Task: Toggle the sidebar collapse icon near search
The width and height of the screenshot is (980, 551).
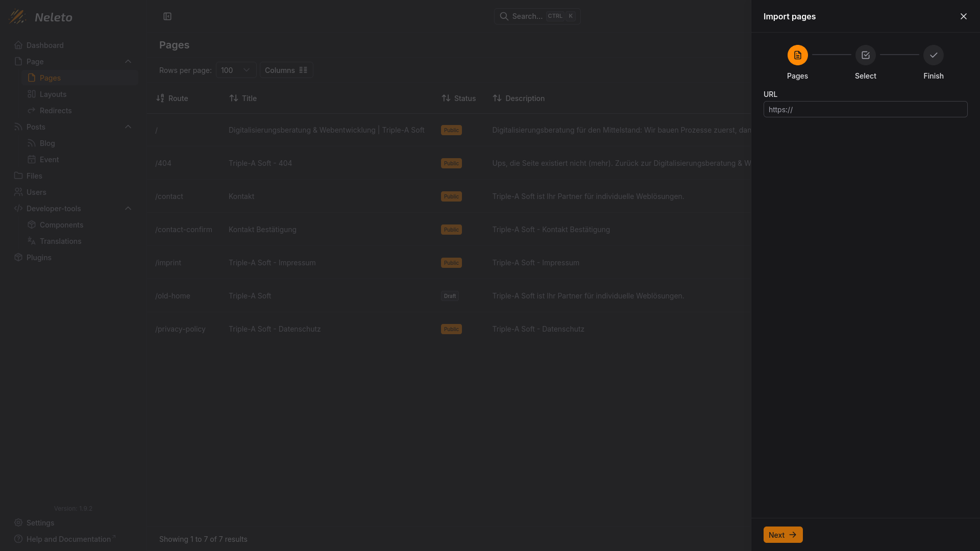Action: point(167,16)
